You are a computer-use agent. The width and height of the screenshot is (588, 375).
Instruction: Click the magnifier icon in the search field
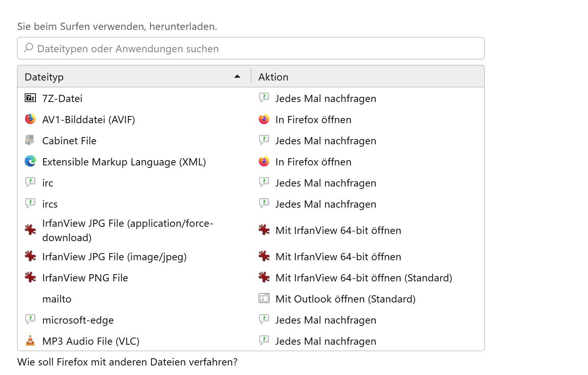(x=28, y=48)
